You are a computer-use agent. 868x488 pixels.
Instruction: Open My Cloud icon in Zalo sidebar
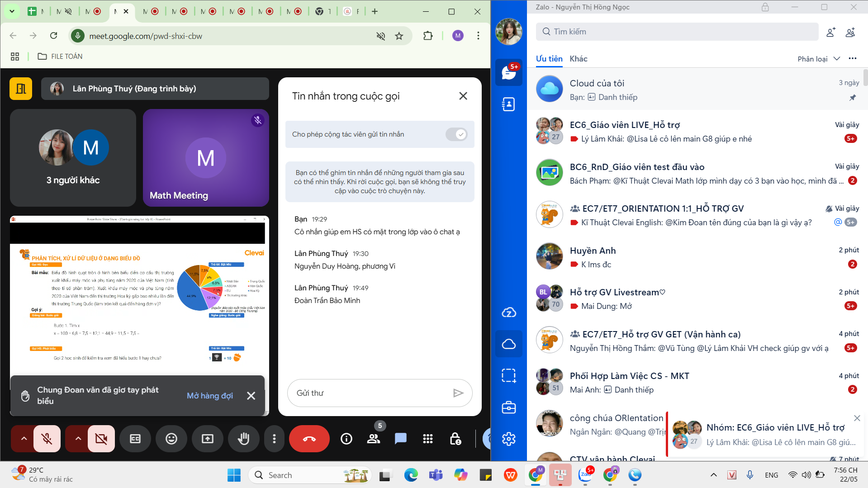(509, 344)
